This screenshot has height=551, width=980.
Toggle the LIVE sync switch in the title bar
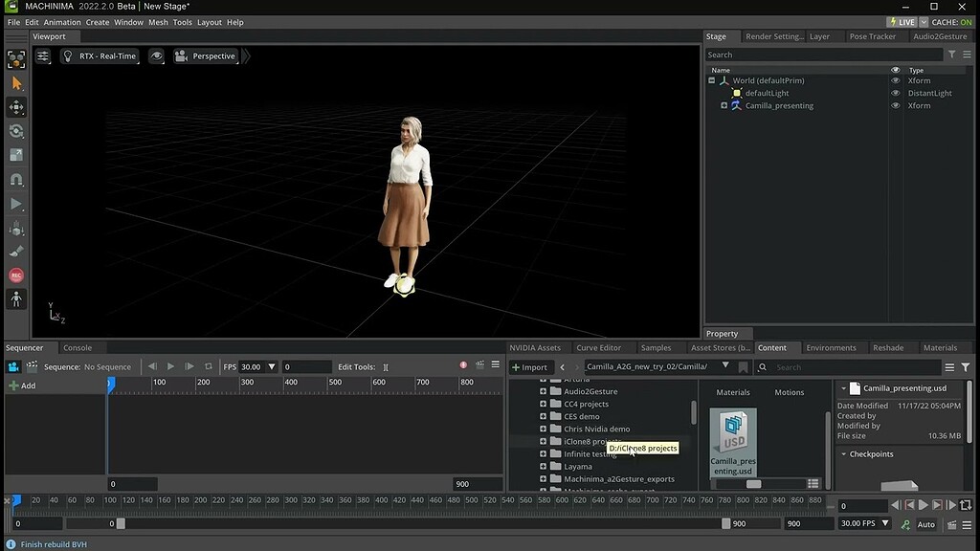pyautogui.click(x=901, y=20)
